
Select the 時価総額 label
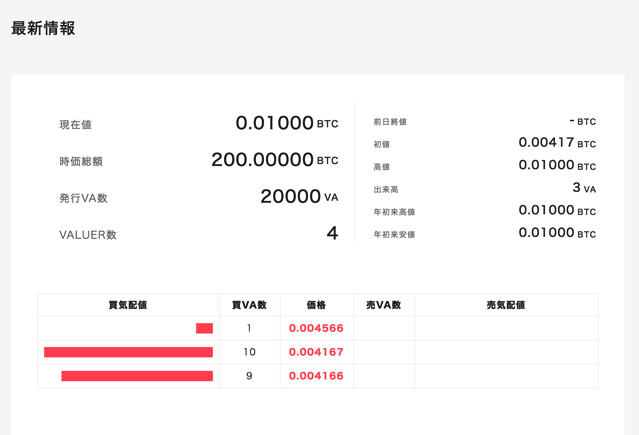81,161
